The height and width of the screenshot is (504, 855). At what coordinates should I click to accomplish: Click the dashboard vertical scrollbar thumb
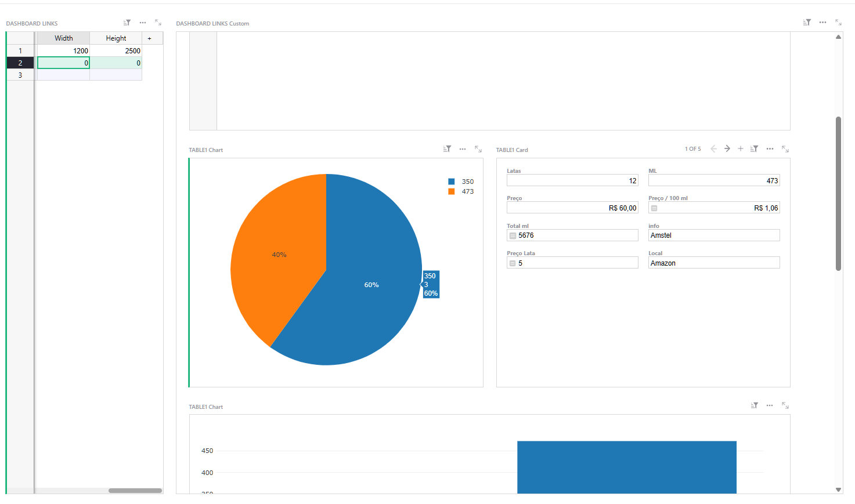pos(838,194)
